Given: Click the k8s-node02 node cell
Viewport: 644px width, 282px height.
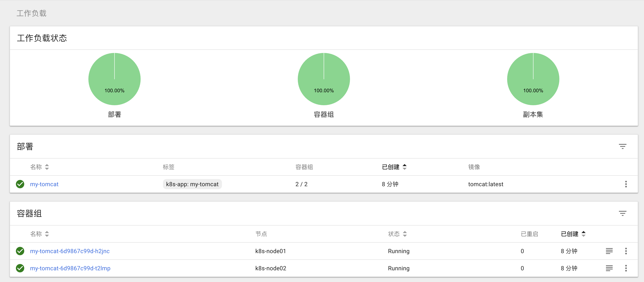Looking at the screenshot, I should pyautogui.click(x=271, y=268).
